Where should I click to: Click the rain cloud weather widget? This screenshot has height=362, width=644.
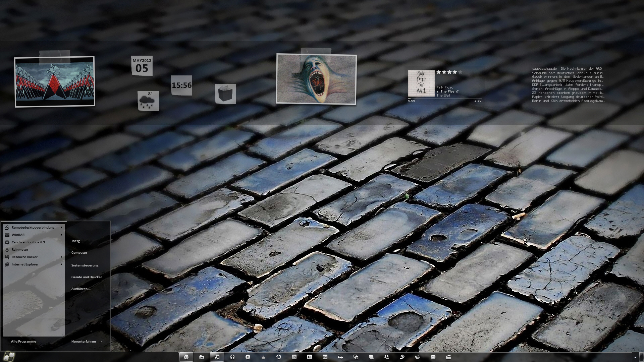click(148, 101)
